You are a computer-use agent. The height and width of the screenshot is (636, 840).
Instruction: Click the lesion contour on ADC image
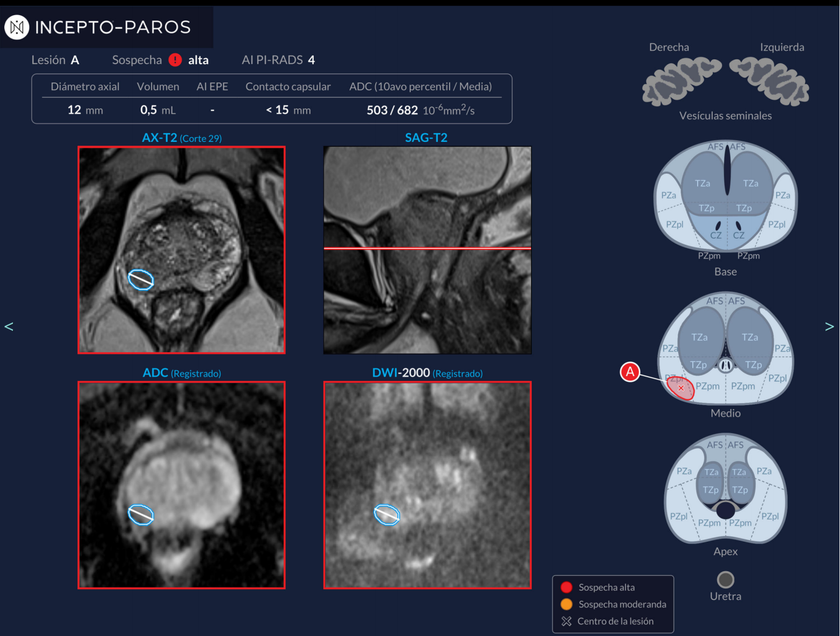(x=141, y=515)
